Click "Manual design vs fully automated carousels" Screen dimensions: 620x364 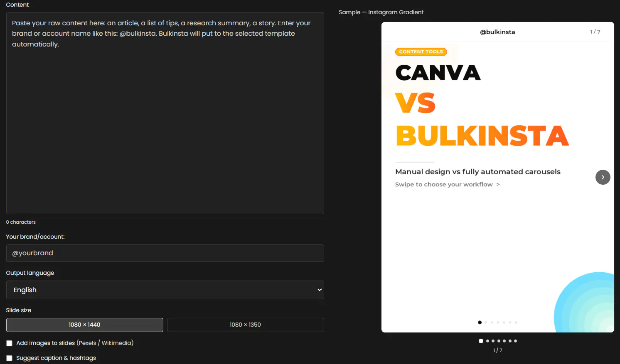click(478, 172)
